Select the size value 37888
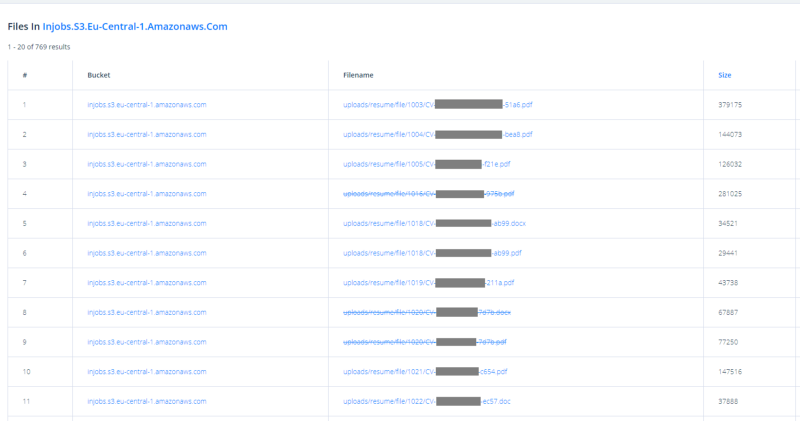Screen dimensions: 800x421 [x=728, y=401]
